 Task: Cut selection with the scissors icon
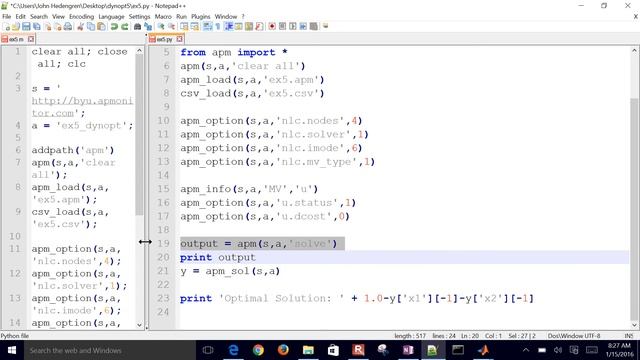click(80, 27)
